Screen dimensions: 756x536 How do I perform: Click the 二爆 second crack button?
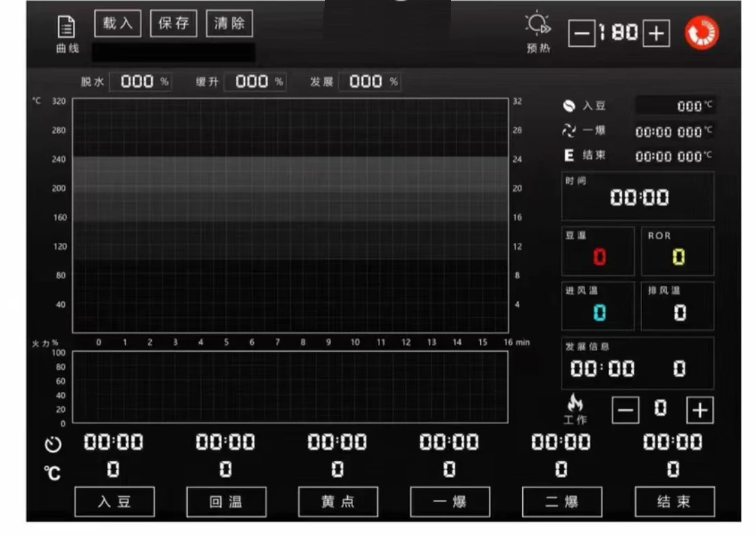561,502
